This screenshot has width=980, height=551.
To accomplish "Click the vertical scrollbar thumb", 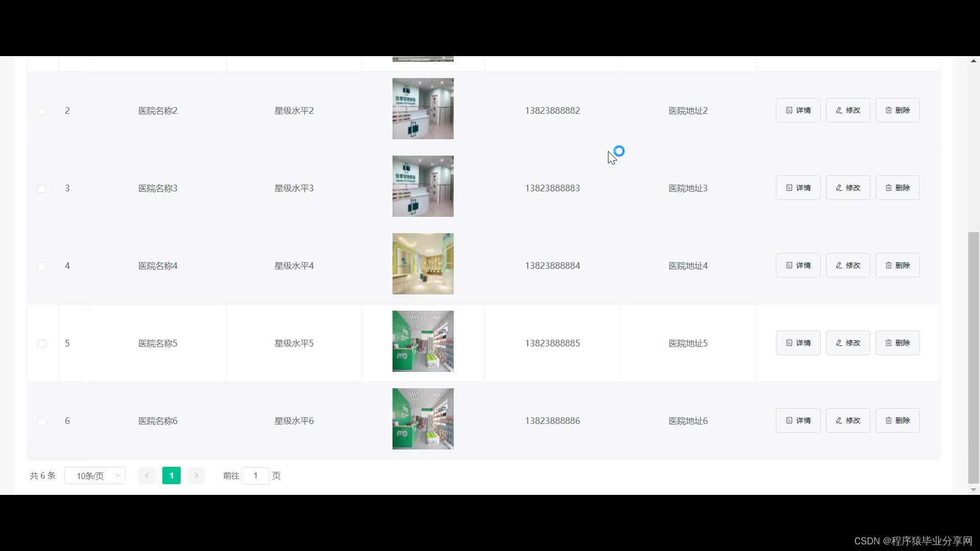I will (x=973, y=357).
